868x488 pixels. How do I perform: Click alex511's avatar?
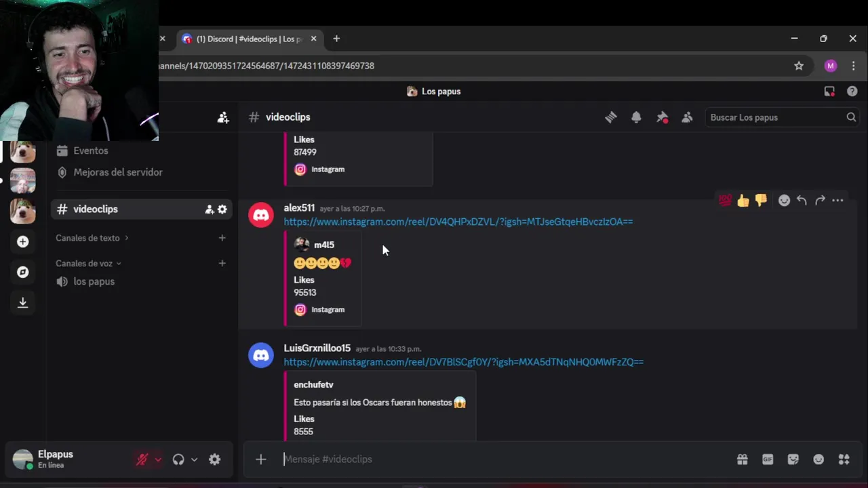[x=261, y=215]
